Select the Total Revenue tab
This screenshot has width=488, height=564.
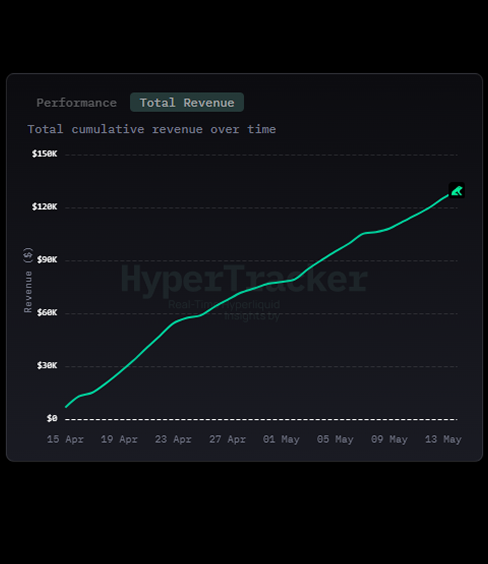coord(187,103)
